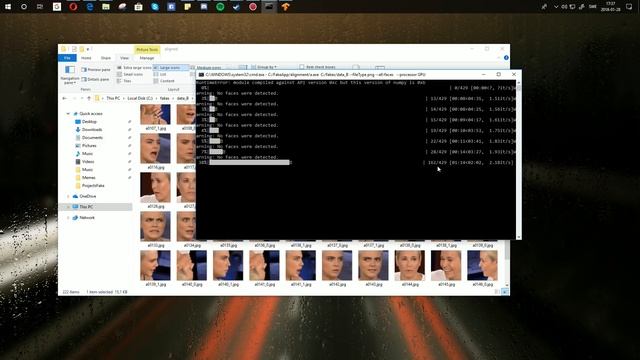
Task: Switch to the Share ribbon tab
Action: point(106,58)
